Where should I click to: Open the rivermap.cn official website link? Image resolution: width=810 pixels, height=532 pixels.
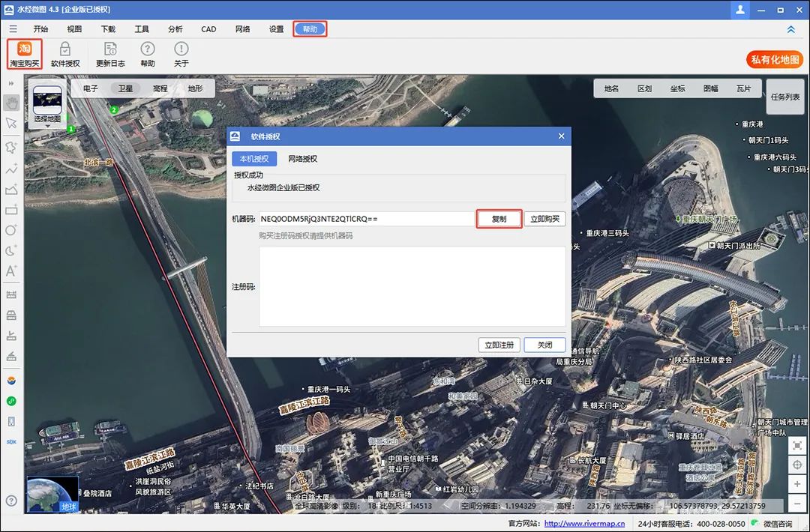584,523
